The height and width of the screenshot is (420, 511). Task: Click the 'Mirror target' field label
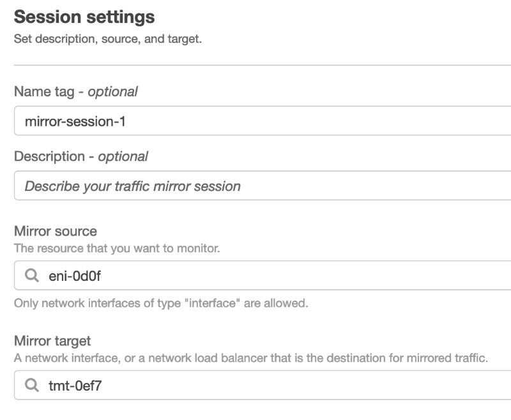[x=52, y=341]
